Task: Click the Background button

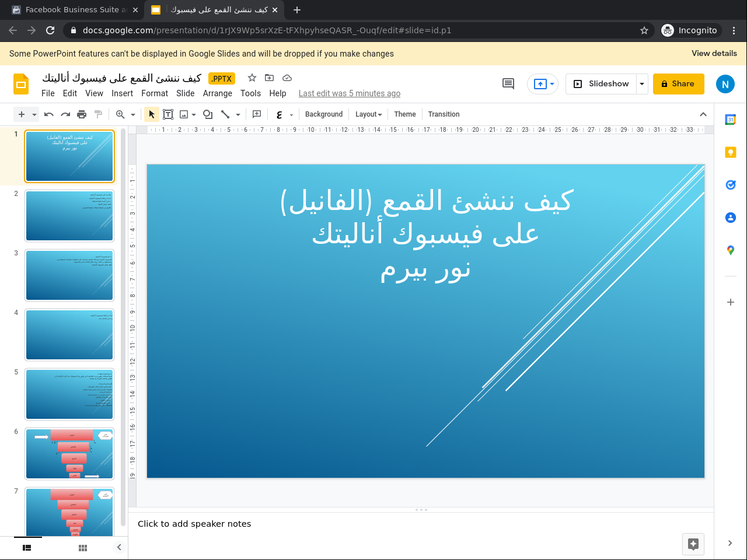Action: point(324,114)
